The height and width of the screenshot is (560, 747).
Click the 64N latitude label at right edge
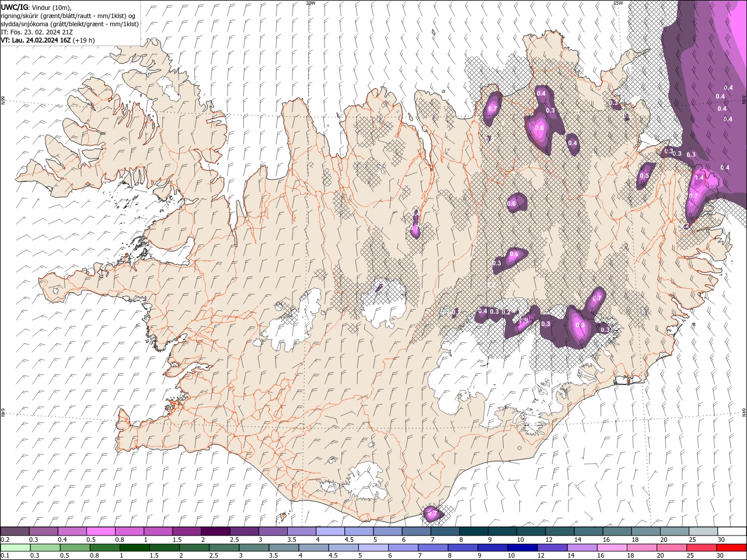[x=744, y=412]
